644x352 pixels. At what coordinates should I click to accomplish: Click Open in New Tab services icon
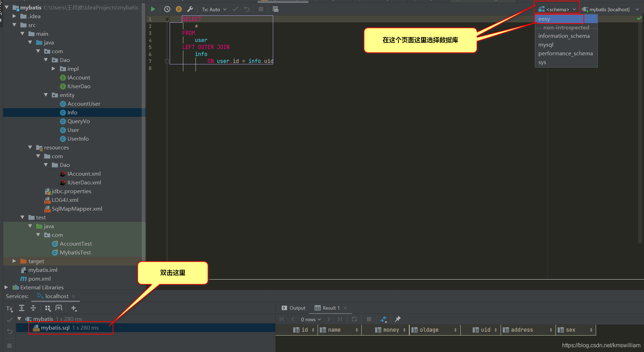click(x=59, y=308)
